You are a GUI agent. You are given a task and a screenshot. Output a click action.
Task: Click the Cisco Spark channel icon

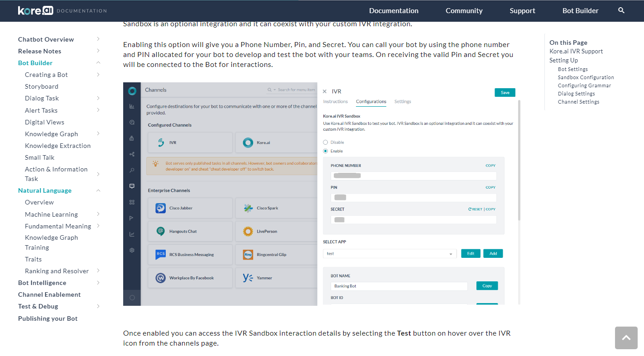click(x=248, y=208)
